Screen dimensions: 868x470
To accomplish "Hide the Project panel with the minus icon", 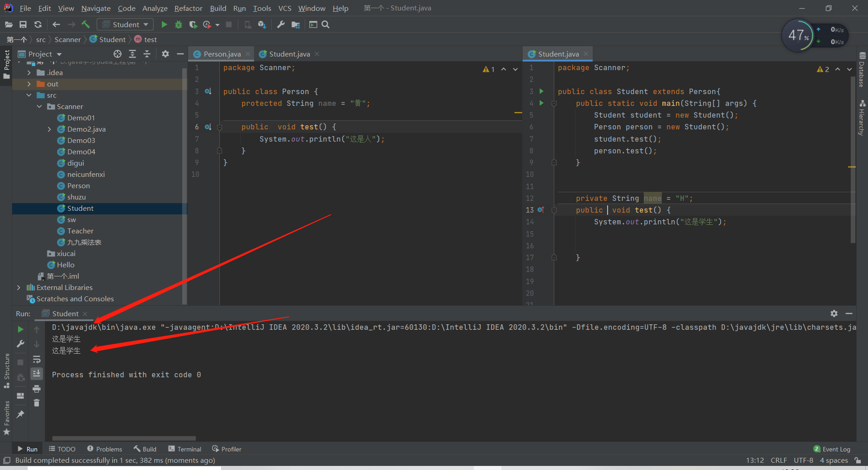I will (x=180, y=54).
